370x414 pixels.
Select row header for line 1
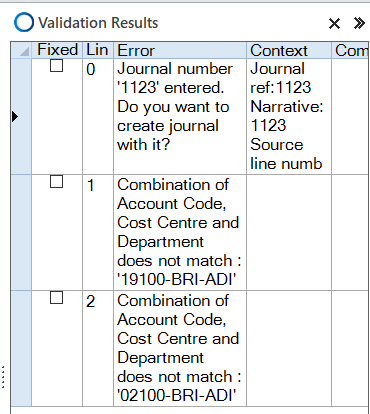[x=21, y=232]
